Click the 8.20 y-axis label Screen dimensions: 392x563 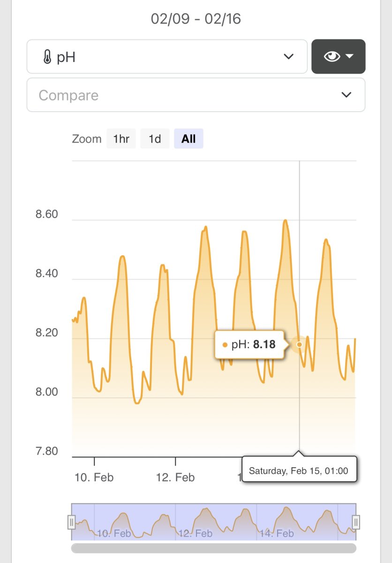click(46, 333)
